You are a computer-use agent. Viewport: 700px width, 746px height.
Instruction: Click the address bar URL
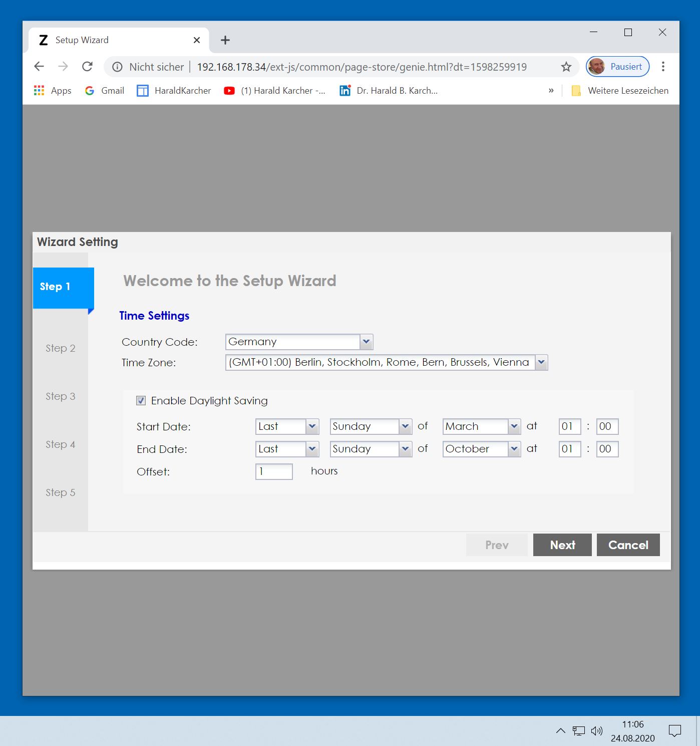(362, 67)
